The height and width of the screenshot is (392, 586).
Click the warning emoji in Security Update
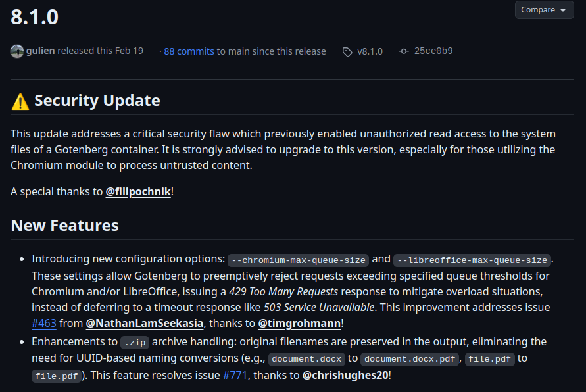[20, 101]
